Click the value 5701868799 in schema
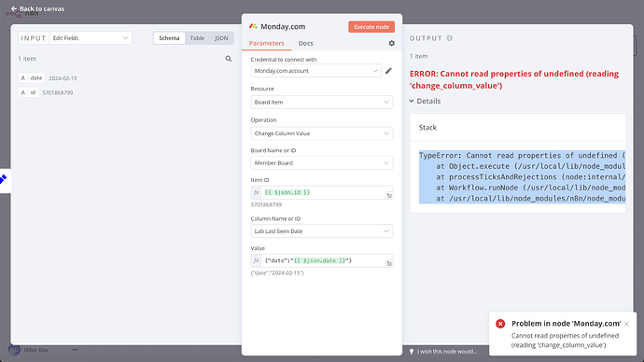 coord(58,92)
